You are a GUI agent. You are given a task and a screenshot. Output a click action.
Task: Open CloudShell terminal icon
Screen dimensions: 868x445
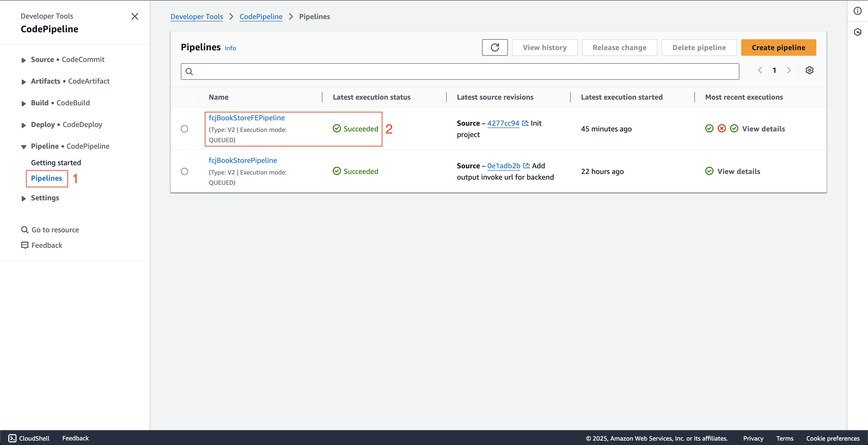click(x=12, y=438)
